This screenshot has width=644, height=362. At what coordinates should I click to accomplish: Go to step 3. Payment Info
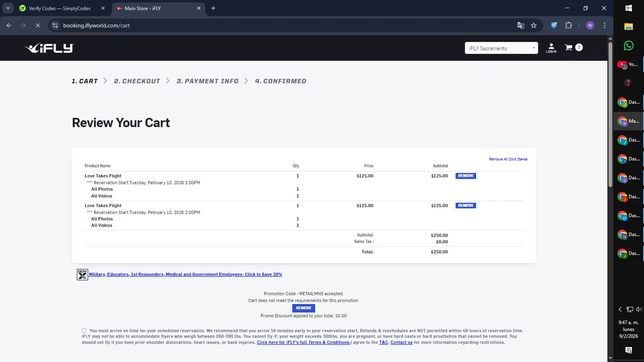[x=207, y=81]
